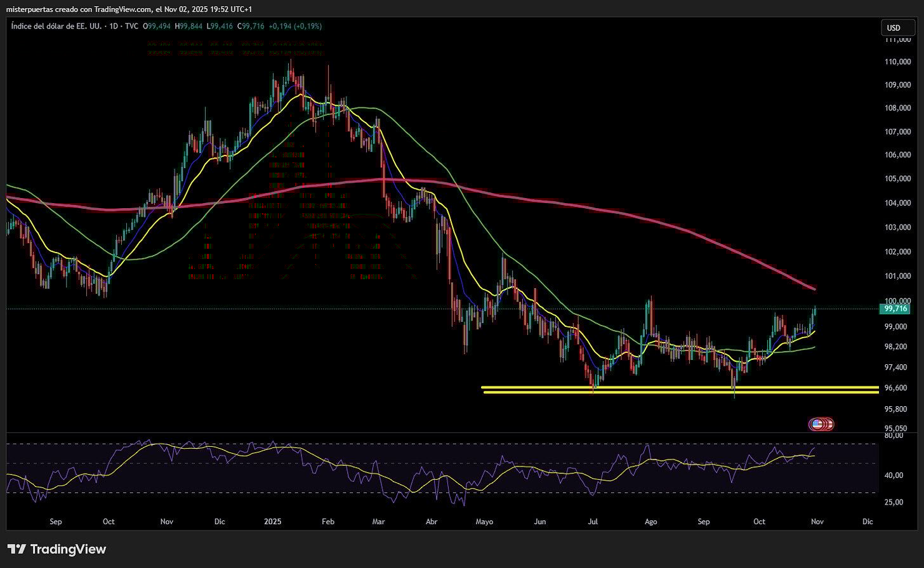Click the US flag economic event icon
This screenshot has width=924, height=568.
816,424
